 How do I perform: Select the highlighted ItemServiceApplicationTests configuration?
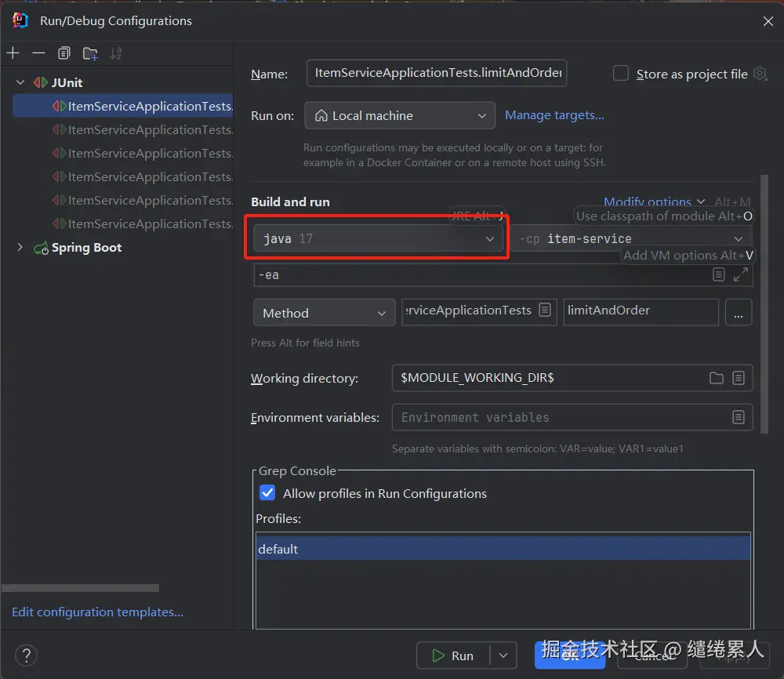tap(123, 106)
